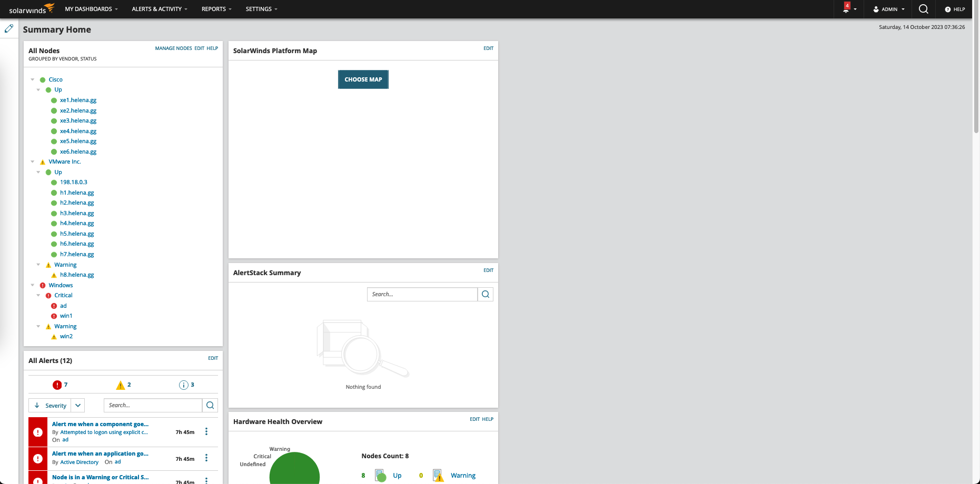Click the Manage Nodes link
The image size is (980, 484).
point(173,48)
